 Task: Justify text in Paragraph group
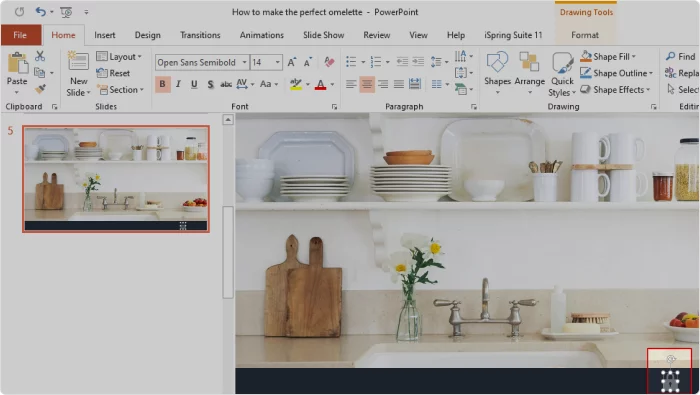click(x=399, y=84)
